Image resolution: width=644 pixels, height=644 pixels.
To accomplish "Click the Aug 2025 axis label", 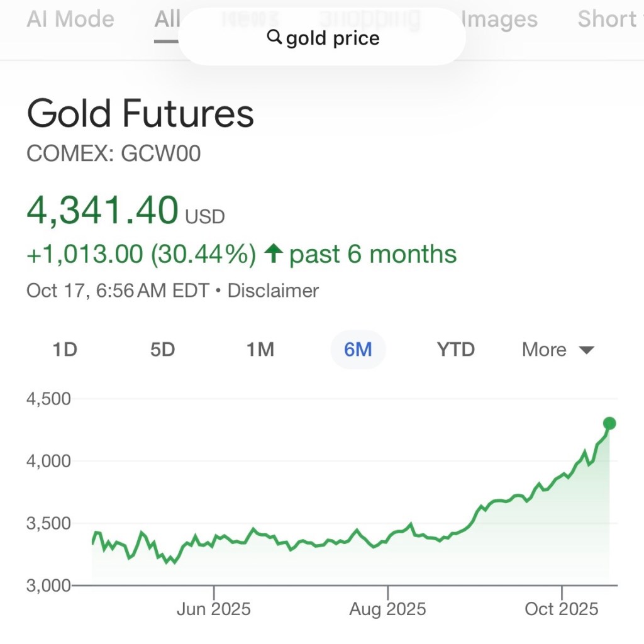I will coord(388,609).
